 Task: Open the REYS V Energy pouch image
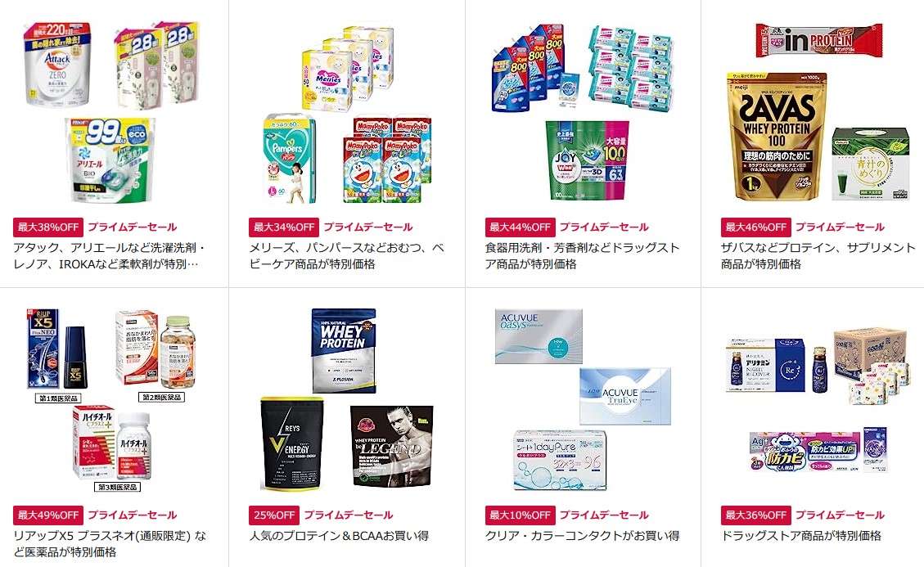(x=292, y=443)
